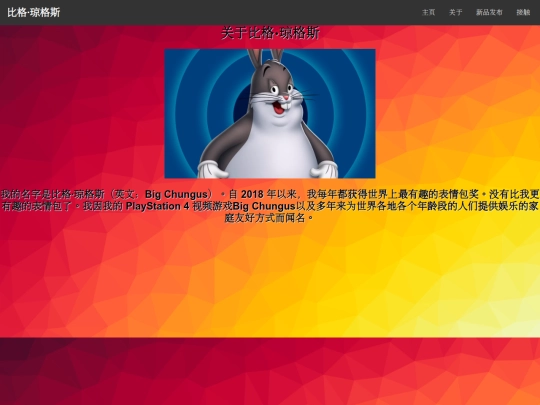The height and width of the screenshot is (405, 540).
Task: Click the last line 庭友好方式而闻名
Action: (x=269, y=218)
